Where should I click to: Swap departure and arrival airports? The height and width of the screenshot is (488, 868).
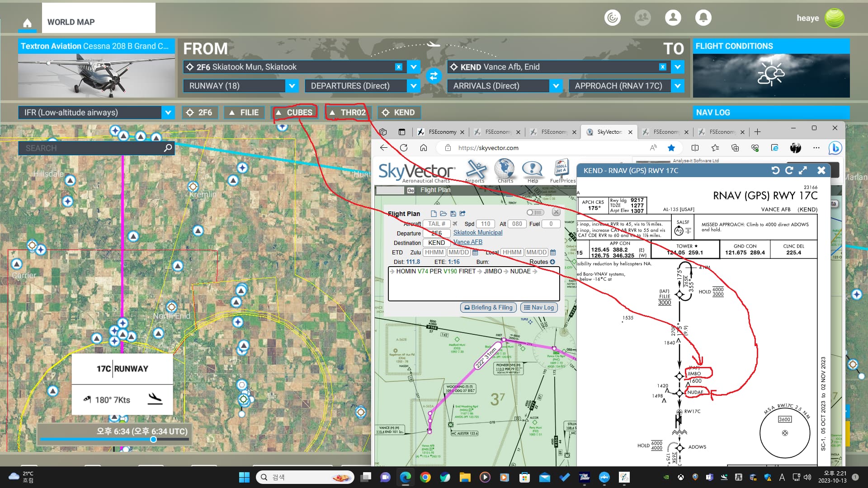[x=433, y=76]
